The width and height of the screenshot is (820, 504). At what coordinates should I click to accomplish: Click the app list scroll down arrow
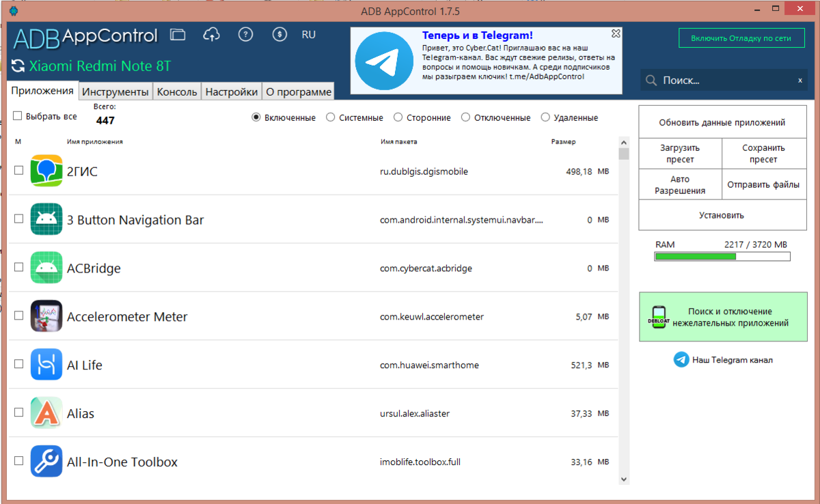pos(623,479)
